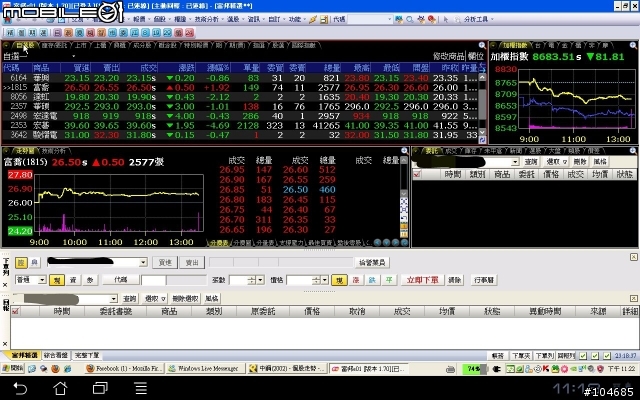Click the 賣出 sell button
Screen dimensions: 640x400
tap(192, 262)
